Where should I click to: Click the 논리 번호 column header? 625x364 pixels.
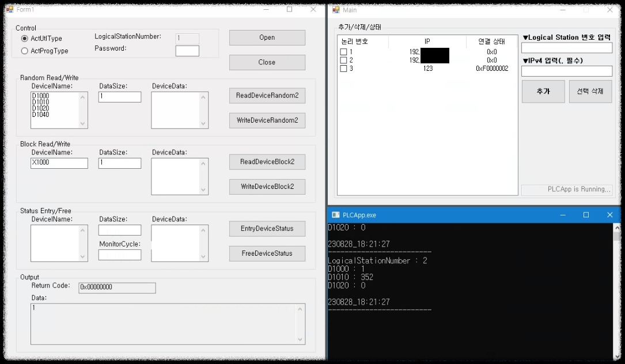pos(354,41)
